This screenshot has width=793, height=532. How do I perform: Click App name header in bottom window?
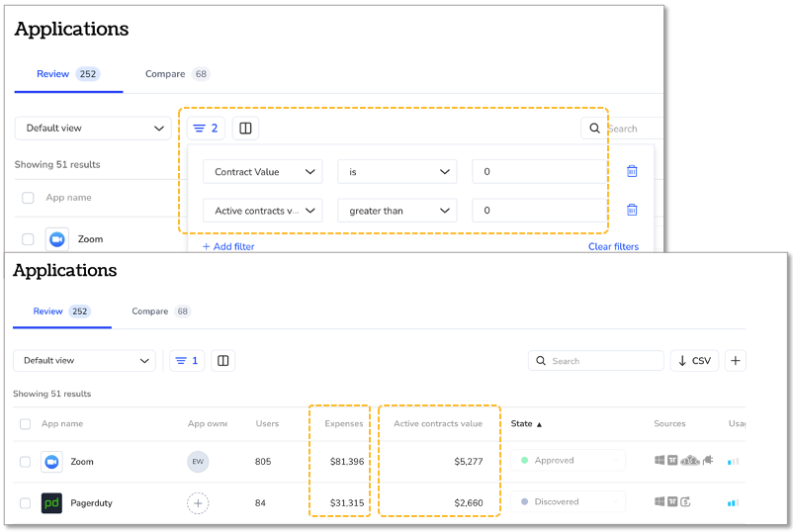(62, 424)
